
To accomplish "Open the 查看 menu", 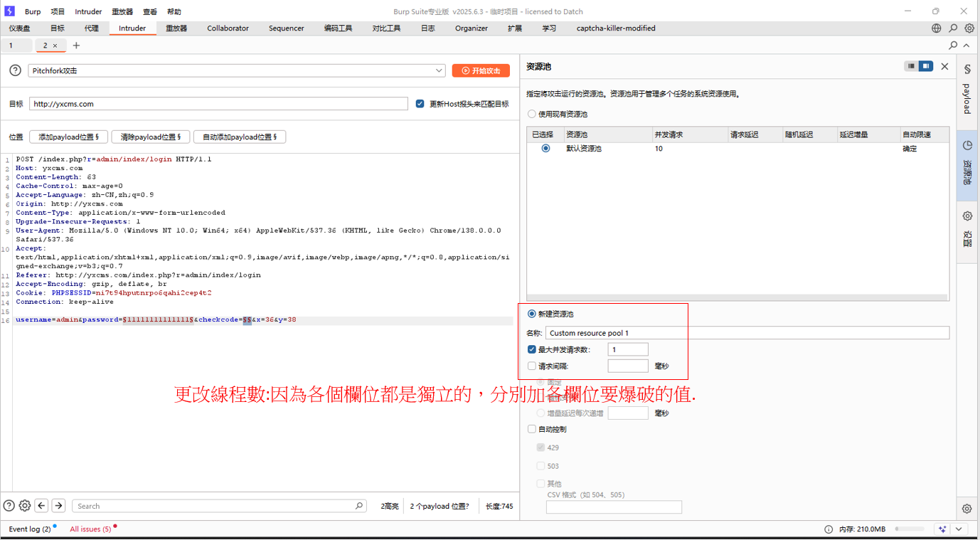I will [x=149, y=11].
